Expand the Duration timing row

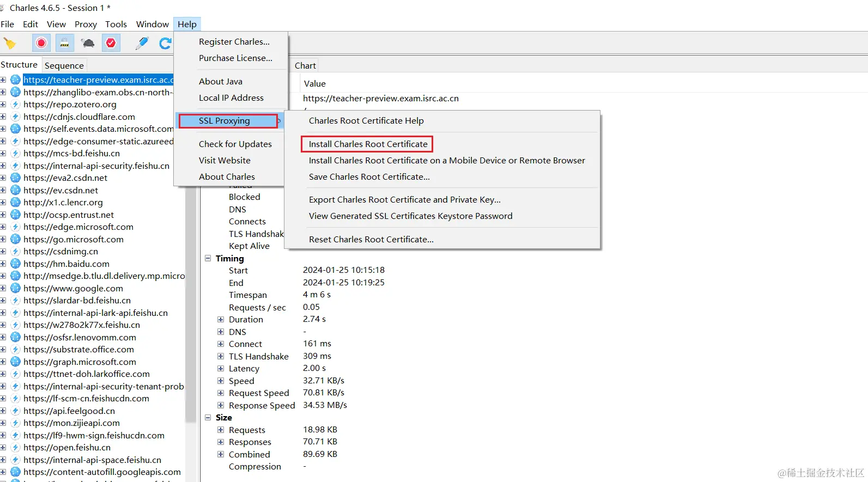pyautogui.click(x=221, y=320)
